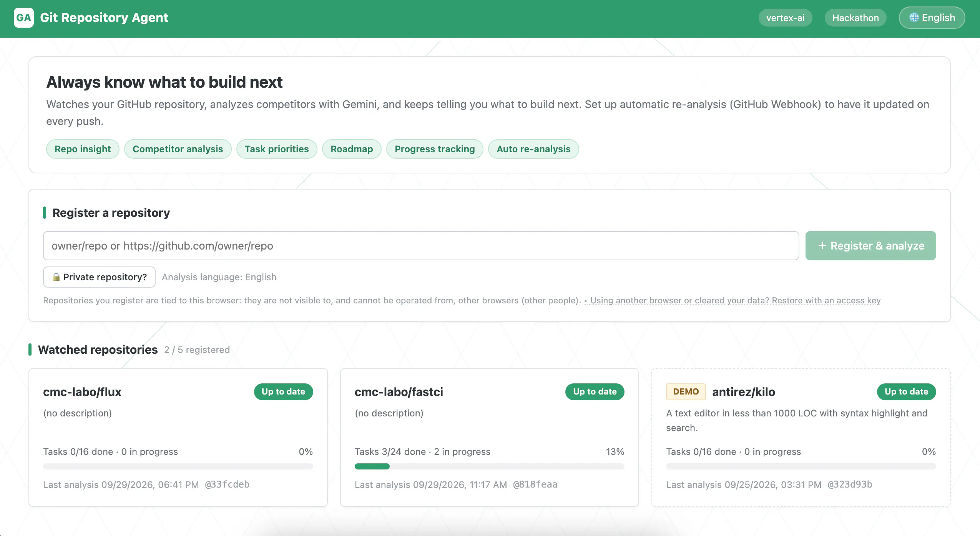Screen dimensions: 980x536
Task: Click the globe icon in the English button
Action: [914, 18]
